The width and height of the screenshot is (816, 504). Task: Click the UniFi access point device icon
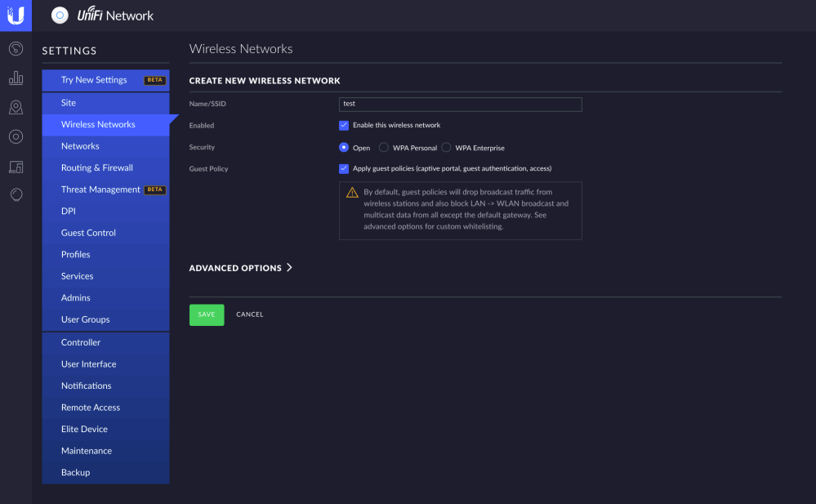(x=60, y=16)
